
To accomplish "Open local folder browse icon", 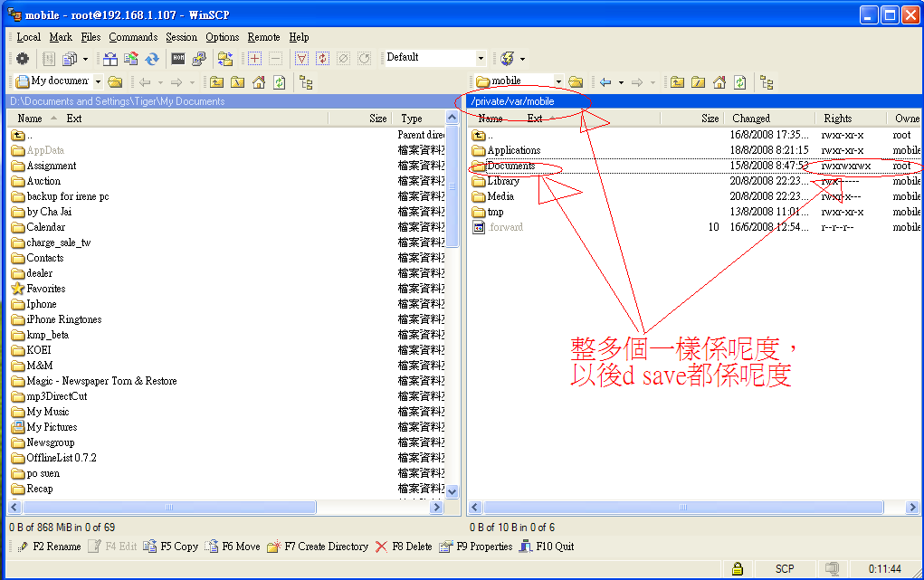I will [x=115, y=82].
